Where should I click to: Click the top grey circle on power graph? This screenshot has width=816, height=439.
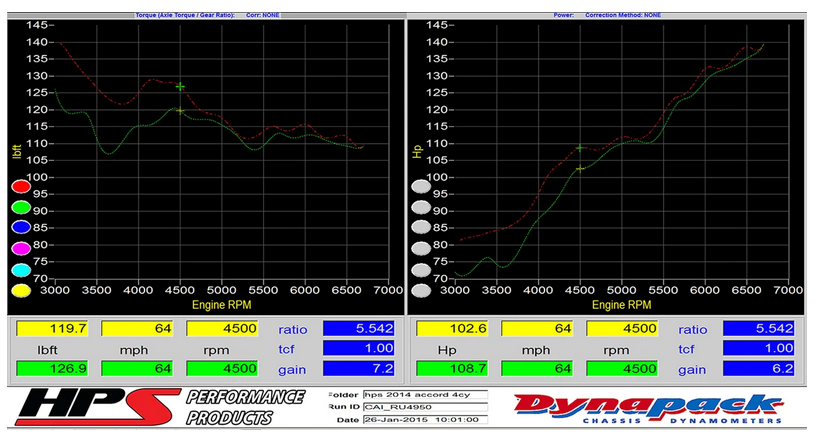422,186
